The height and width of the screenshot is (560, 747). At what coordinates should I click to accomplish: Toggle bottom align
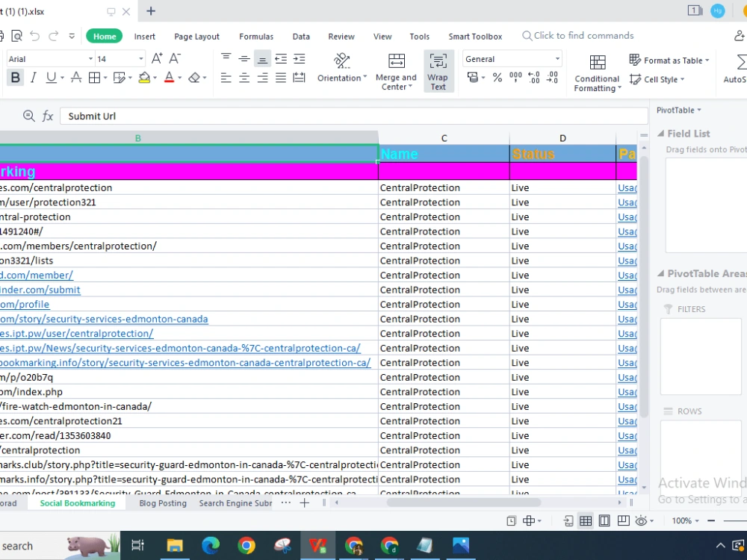point(262,58)
